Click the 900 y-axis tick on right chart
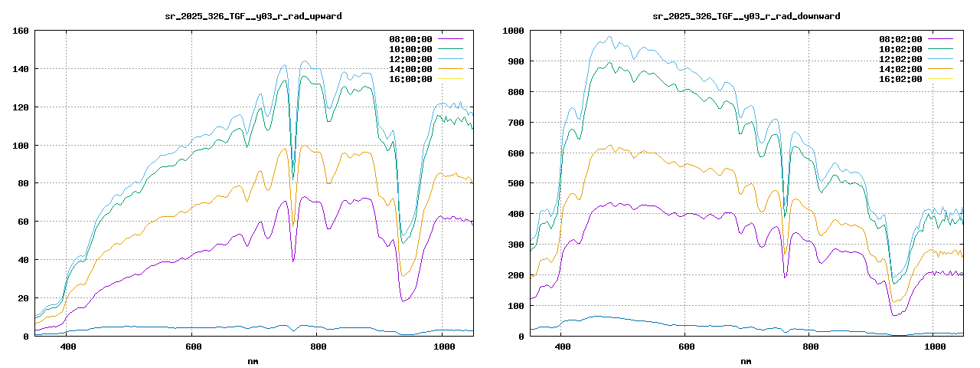This screenshot has width=980, height=368. 513,61
